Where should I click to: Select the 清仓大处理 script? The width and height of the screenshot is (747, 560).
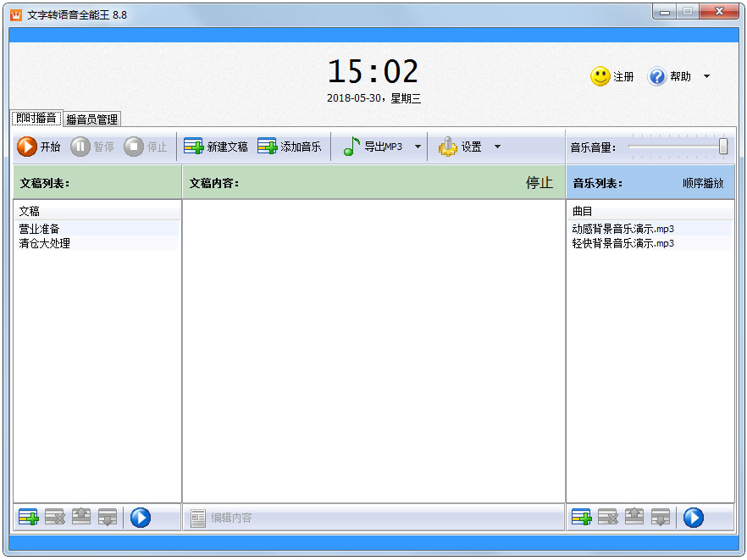97,243
